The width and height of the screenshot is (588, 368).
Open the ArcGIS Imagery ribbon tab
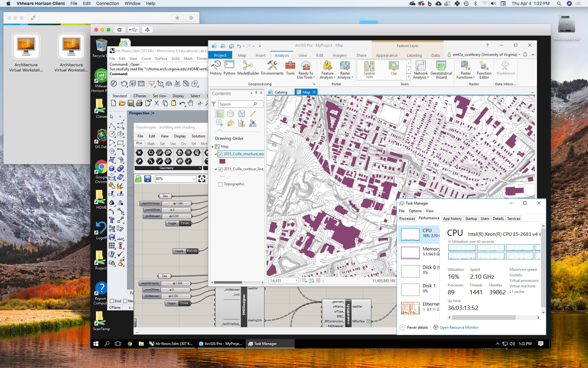(x=339, y=55)
